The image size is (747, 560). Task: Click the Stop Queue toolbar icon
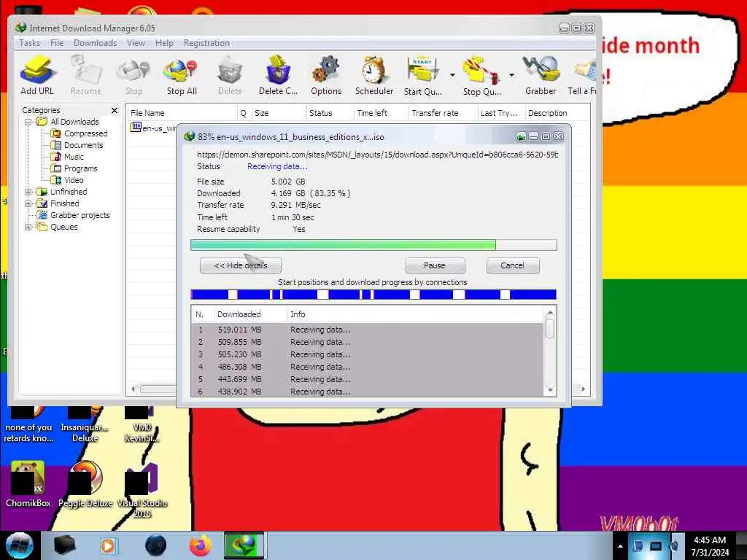click(x=481, y=75)
